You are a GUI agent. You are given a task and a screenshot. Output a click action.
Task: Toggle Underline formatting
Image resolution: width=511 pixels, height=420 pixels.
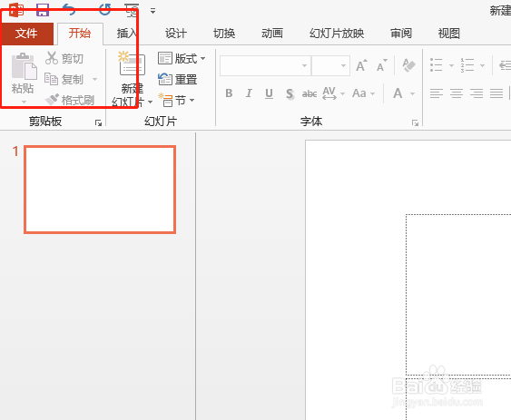click(x=269, y=93)
